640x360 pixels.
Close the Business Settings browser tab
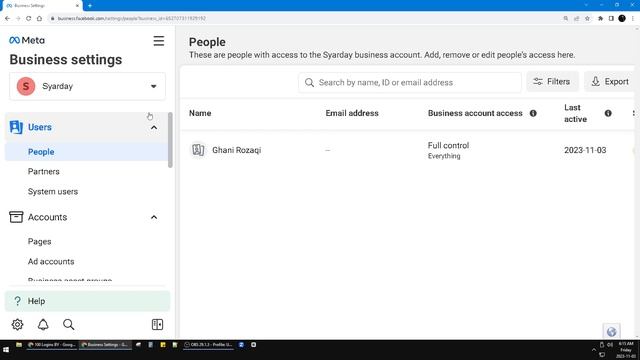point(77,6)
